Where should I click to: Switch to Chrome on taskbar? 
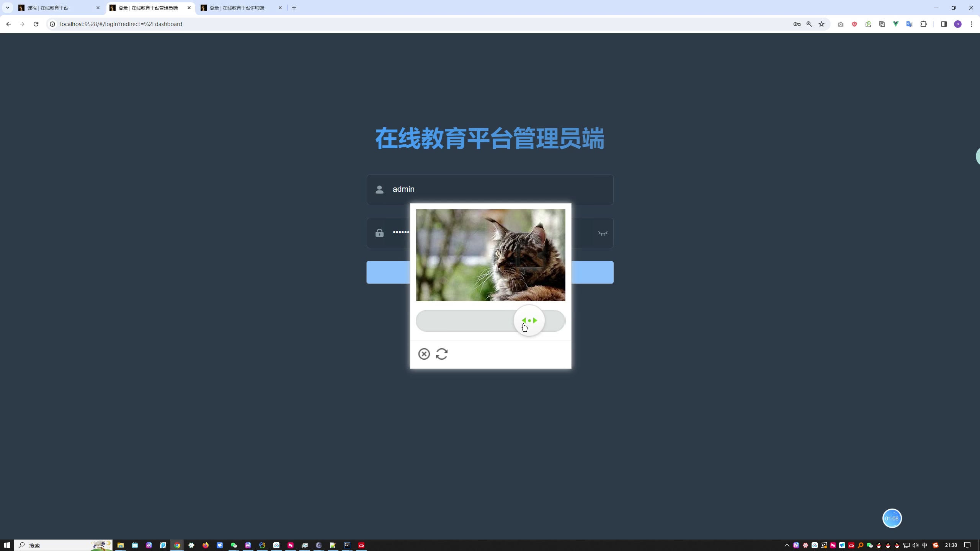click(x=177, y=545)
